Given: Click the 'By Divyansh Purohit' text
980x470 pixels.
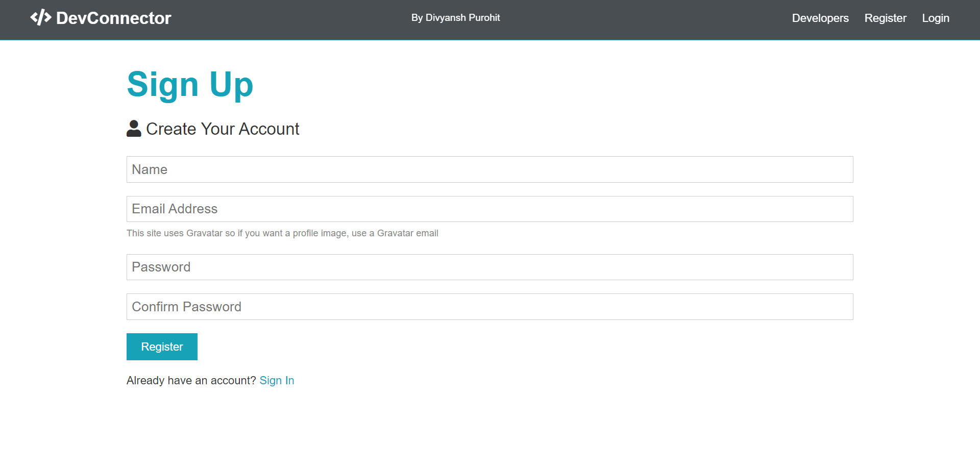Looking at the screenshot, I should coord(456,18).
